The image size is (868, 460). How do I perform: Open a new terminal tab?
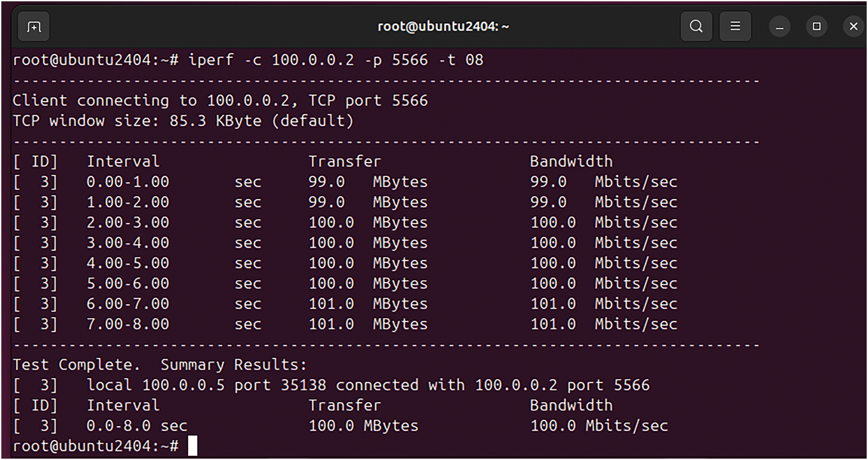click(x=34, y=27)
